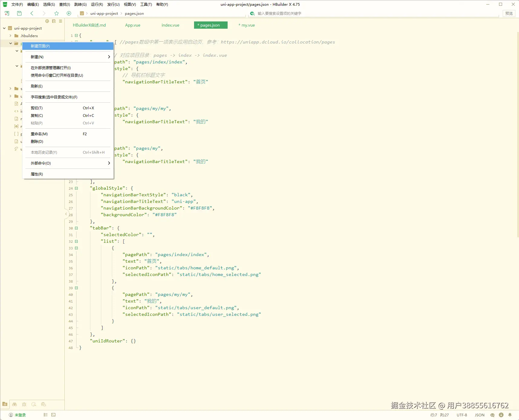Click the download icon in status bar
The width and height of the screenshot is (519, 420).
[501, 415]
